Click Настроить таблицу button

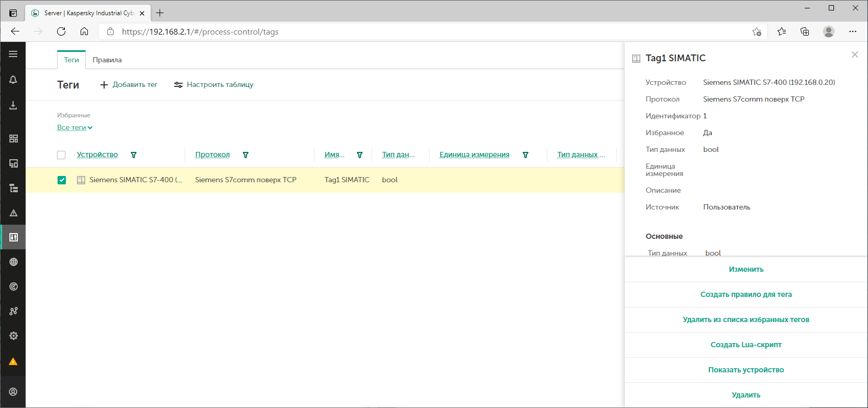[x=213, y=85]
